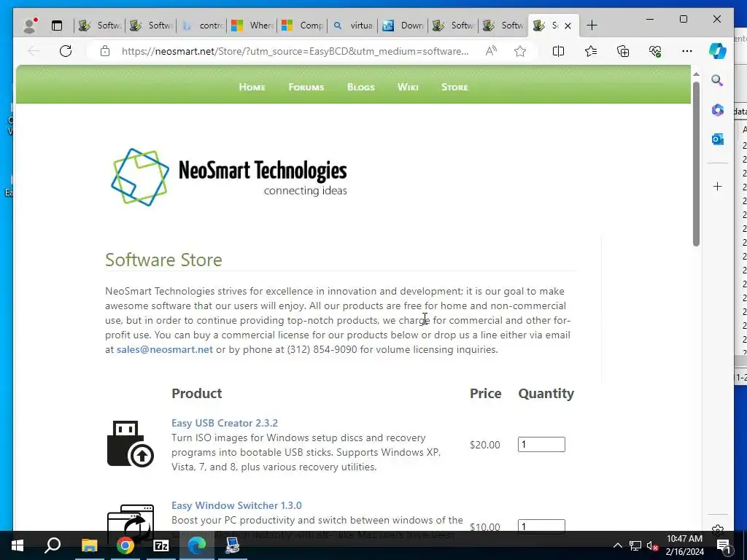Open the notification center icon
This screenshot has width=747, height=560.
[723, 545]
